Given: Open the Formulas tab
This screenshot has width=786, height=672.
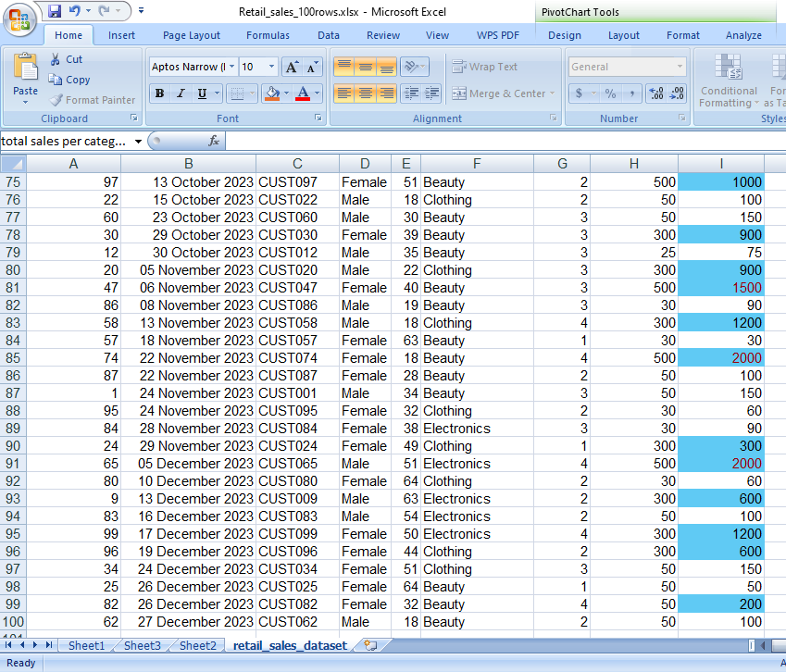Looking at the screenshot, I should [x=268, y=35].
